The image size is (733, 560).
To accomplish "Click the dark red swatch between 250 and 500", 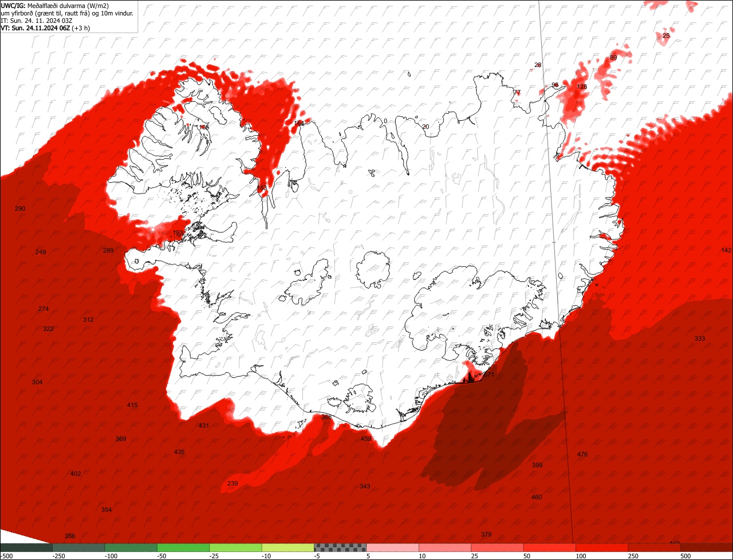I will click(x=655, y=547).
